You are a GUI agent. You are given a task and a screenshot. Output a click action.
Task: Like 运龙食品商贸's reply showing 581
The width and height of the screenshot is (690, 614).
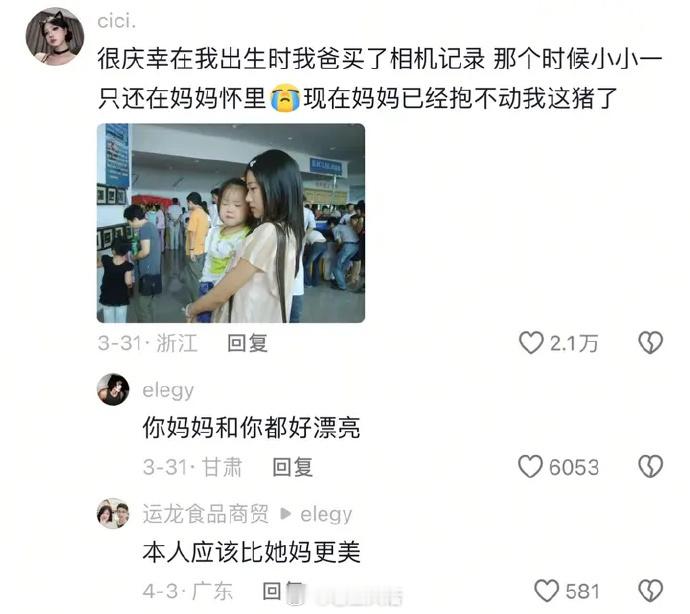click(546, 591)
